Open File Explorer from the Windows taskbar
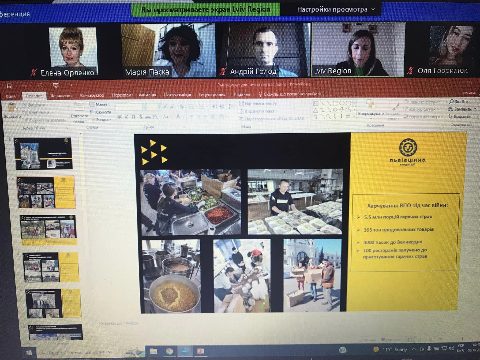 [x=154, y=351]
